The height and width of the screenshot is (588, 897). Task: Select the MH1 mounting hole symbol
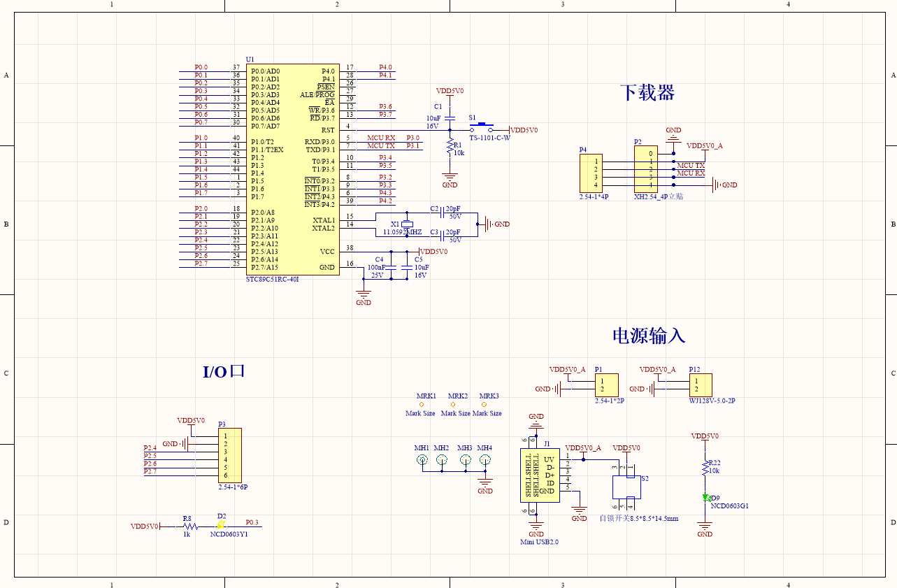point(422,459)
